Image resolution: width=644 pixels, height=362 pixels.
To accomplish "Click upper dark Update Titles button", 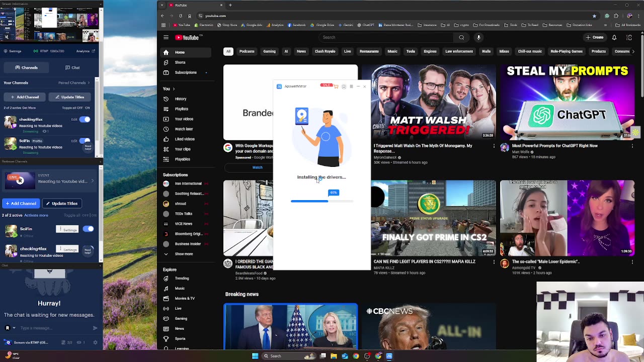I will (69, 97).
